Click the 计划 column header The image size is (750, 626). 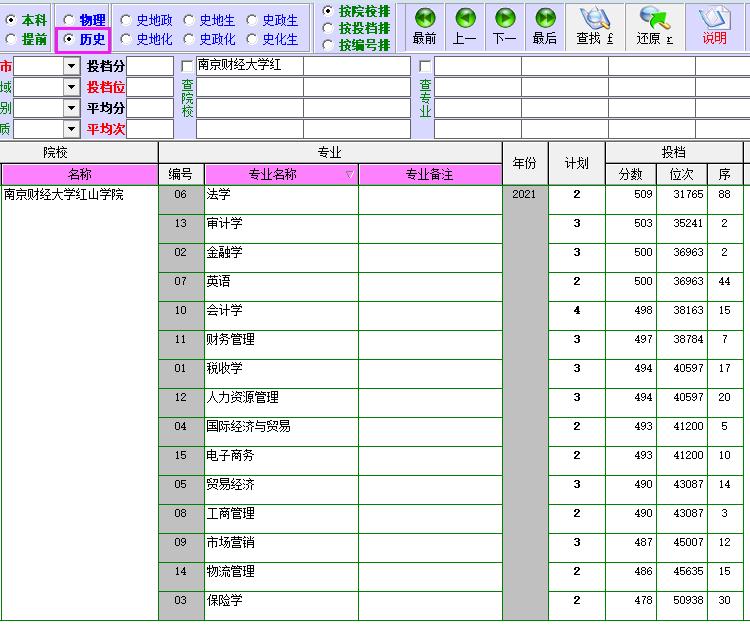(x=576, y=163)
